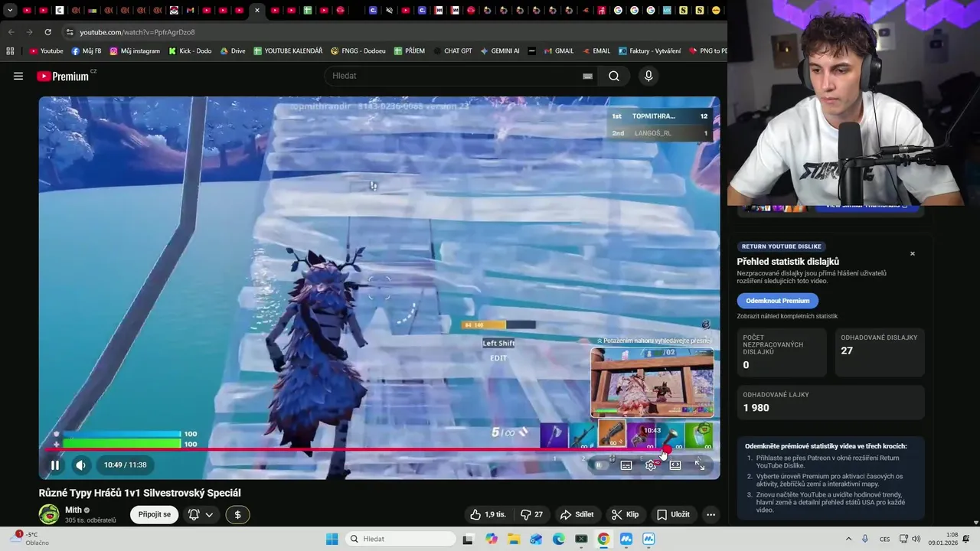Viewport: 980px width, 551px height.
Task: Open the Chrome apps grid icon on bookmarks bar
Action: tap(10, 51)
